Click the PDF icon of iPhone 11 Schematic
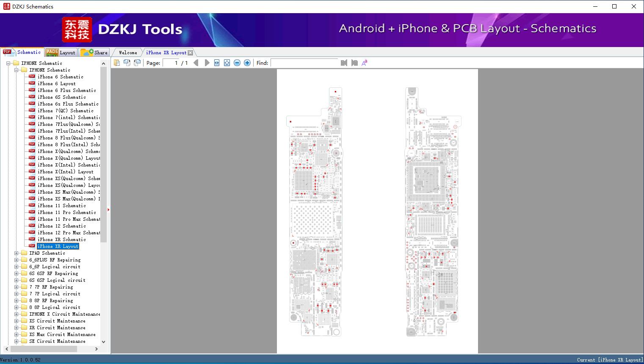The image size is (644, 364). [x=32, y=206]
